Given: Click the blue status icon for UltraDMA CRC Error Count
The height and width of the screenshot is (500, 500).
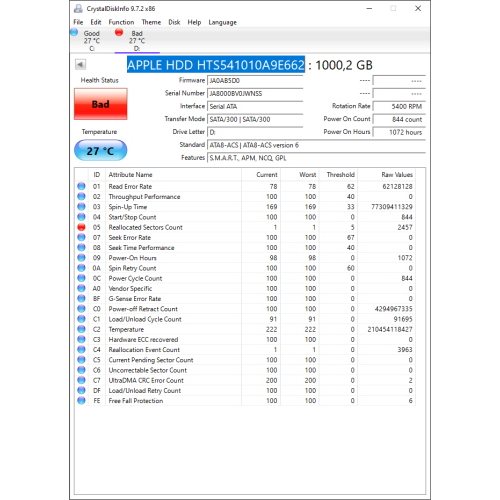Looking at the screenshot, I should [81, 380].
